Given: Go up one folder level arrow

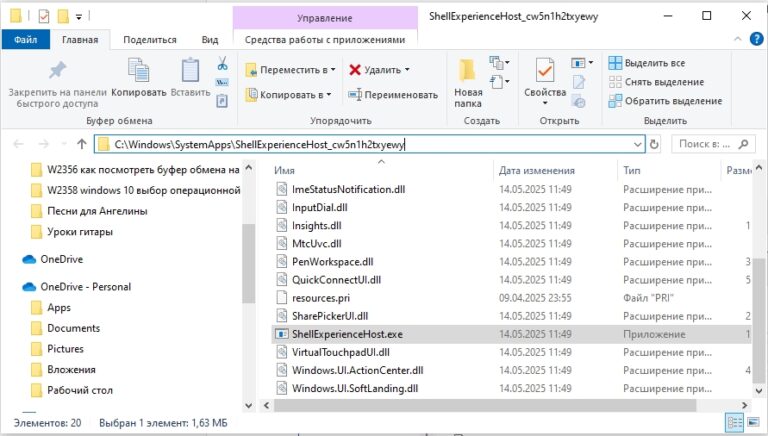Looking at the screenshot, I should point(81,144).
